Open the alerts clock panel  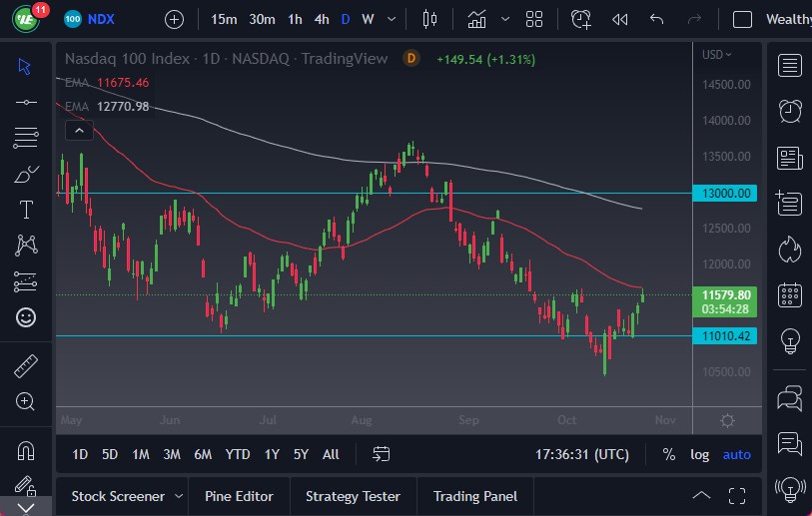click(790, 111)
